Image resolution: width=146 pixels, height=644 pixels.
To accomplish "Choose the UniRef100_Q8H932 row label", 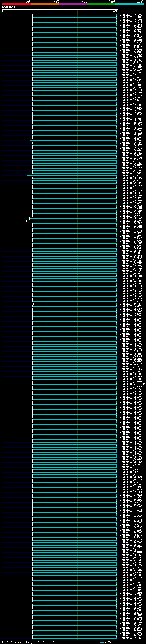I will pyautogui.click(x=131, y=120).
